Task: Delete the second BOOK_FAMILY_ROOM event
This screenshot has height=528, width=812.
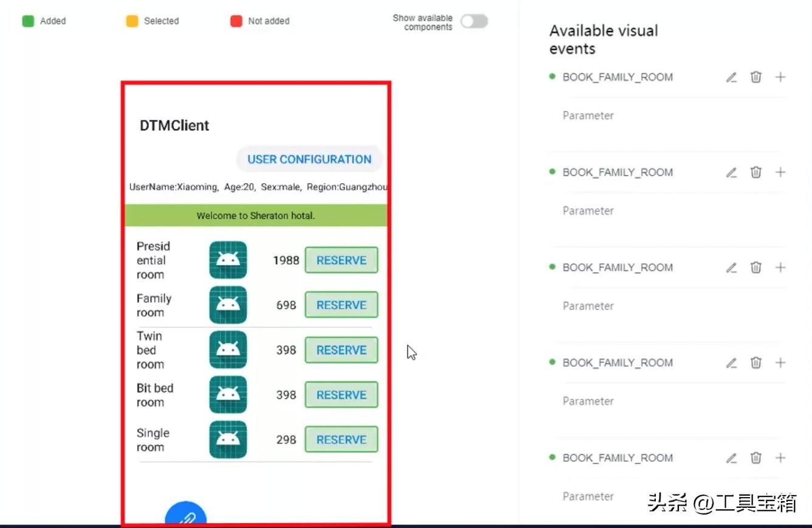Action: pos(755,172)
